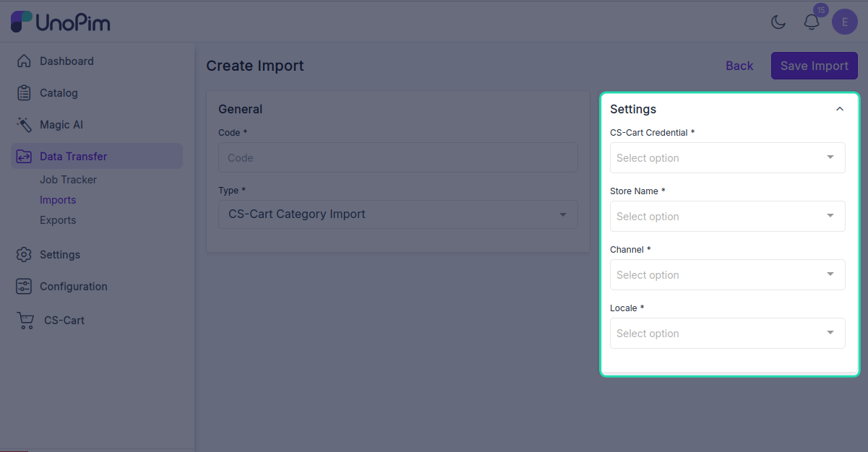Click the CS-Cart shopping cart icon
Viewport: 868px width, 452px height.
click(x=25, y=321)
